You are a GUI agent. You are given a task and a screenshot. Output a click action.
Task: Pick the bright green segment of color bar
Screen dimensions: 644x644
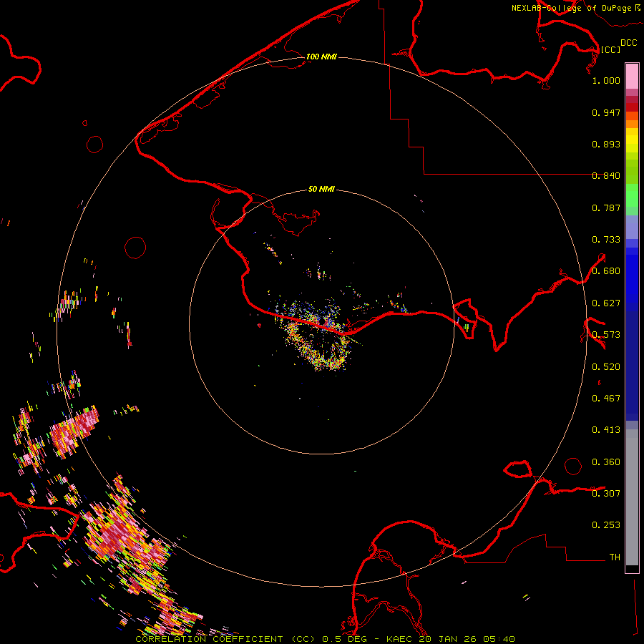point(632,195)
